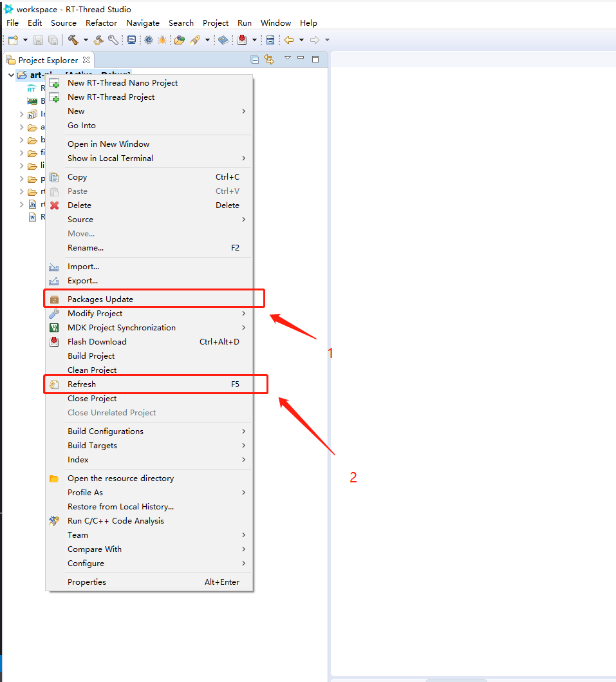Open the Modify Project submenu

click(149, 314)
